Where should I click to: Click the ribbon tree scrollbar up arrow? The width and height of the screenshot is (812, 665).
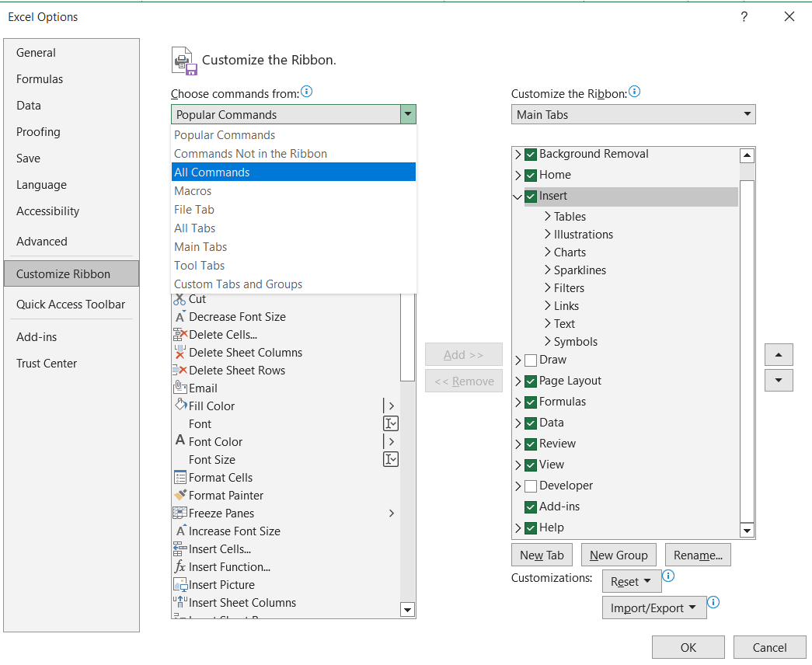[x=747, y=155]
